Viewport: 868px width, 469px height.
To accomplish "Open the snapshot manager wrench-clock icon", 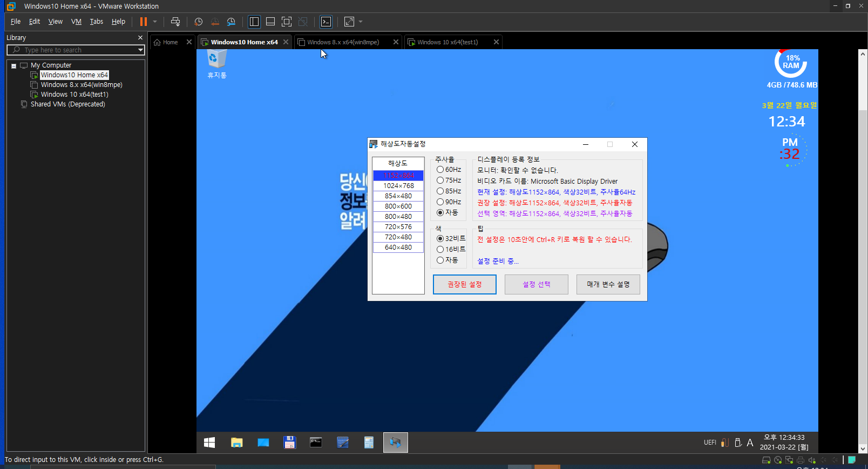I will (231, 22).
